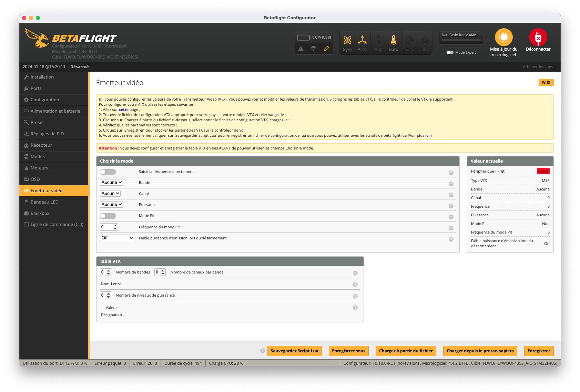Show help for Faible puissance d'émission
The image size is (580, 392).
451,239
